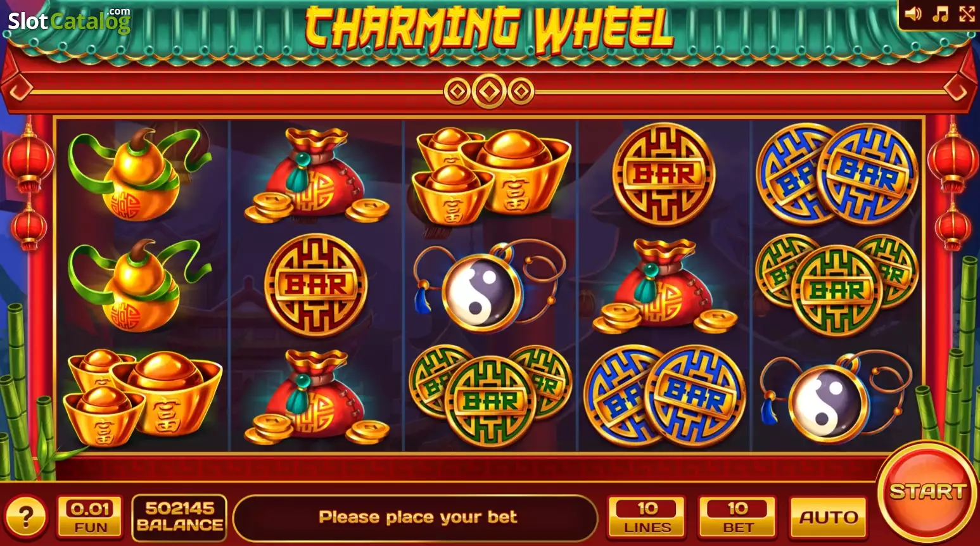Change the number of LINES
This screenshot has width=980, height=546.
(x=647, y=517)
